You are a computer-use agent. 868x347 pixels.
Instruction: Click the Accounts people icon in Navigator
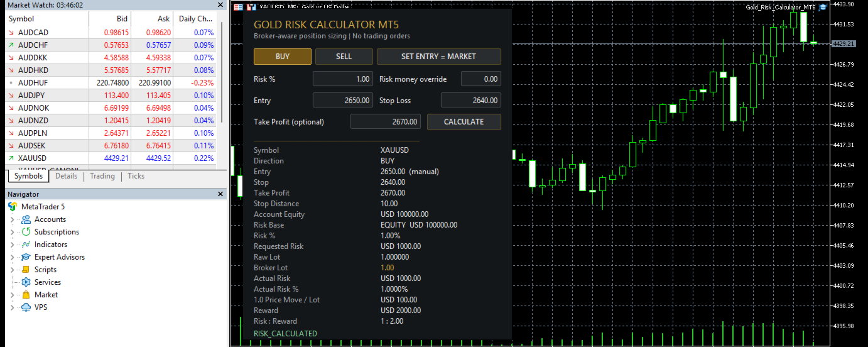(26, 219)
